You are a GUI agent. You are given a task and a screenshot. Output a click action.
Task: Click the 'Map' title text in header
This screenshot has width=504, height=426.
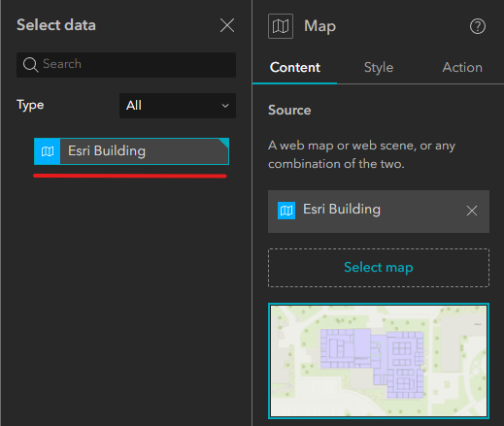(x=319, y=26)
